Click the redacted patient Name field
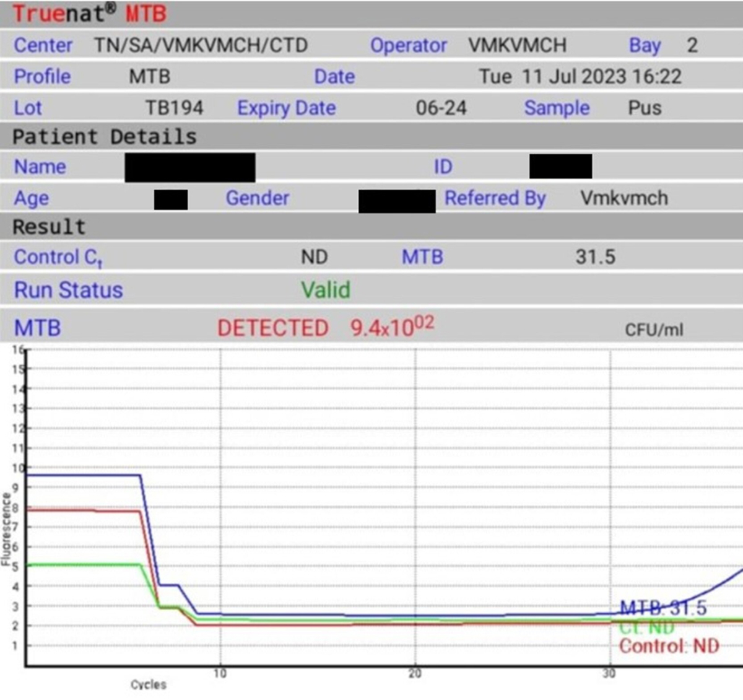This screenshot has width=743, height=700. (189, 167)
